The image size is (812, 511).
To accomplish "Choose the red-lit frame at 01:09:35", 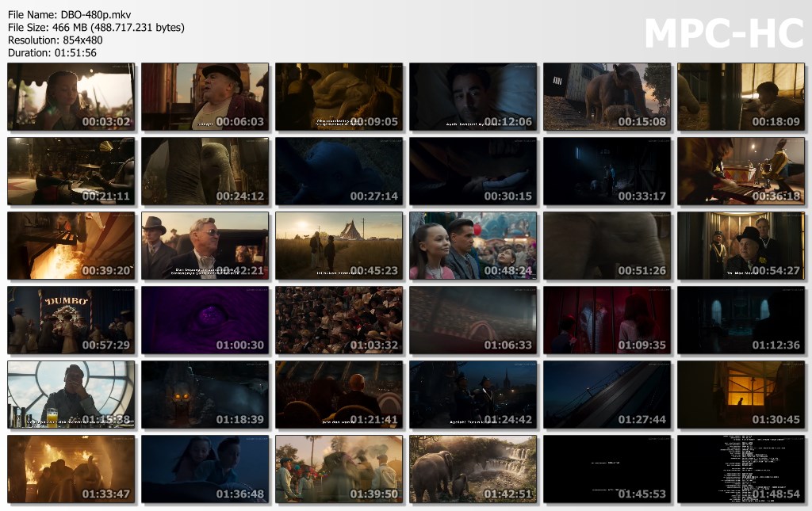I will click(607, 320).
